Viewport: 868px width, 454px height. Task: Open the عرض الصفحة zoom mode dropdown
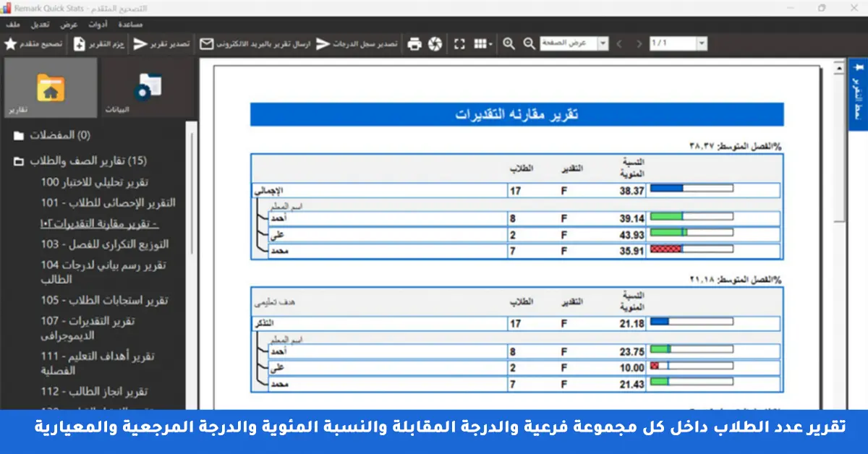(x=603, y=44)
